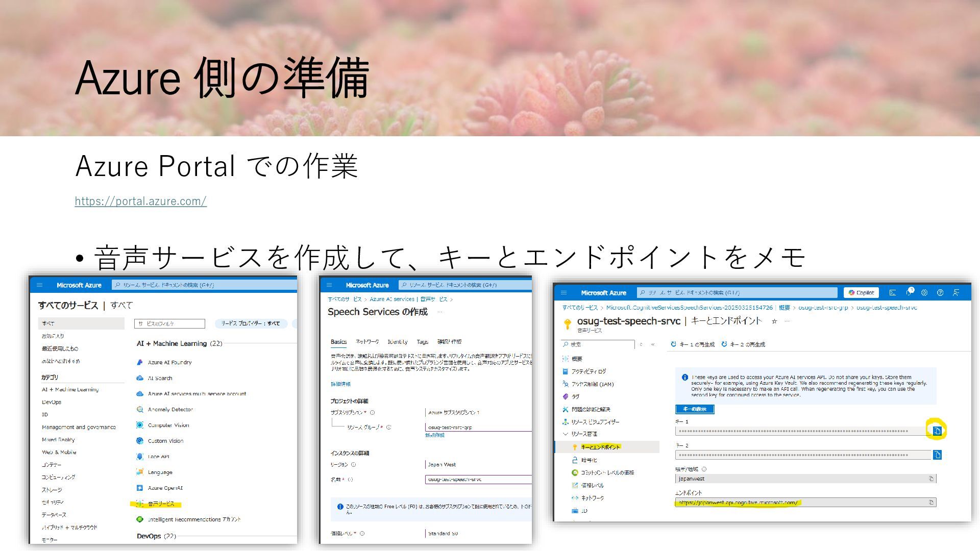Click Azure OpenAI service icon
Viewport: 980px width, 551px height.
pyautogui.click(x=140, y=488)
